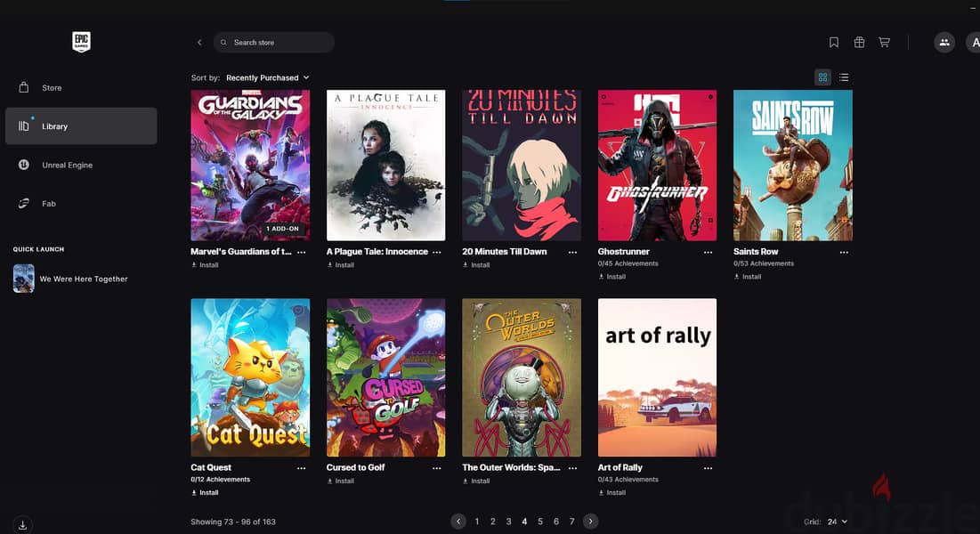The image size is (980, 534).
Task: Switch to list view layout
Action: tap(845, 77)
